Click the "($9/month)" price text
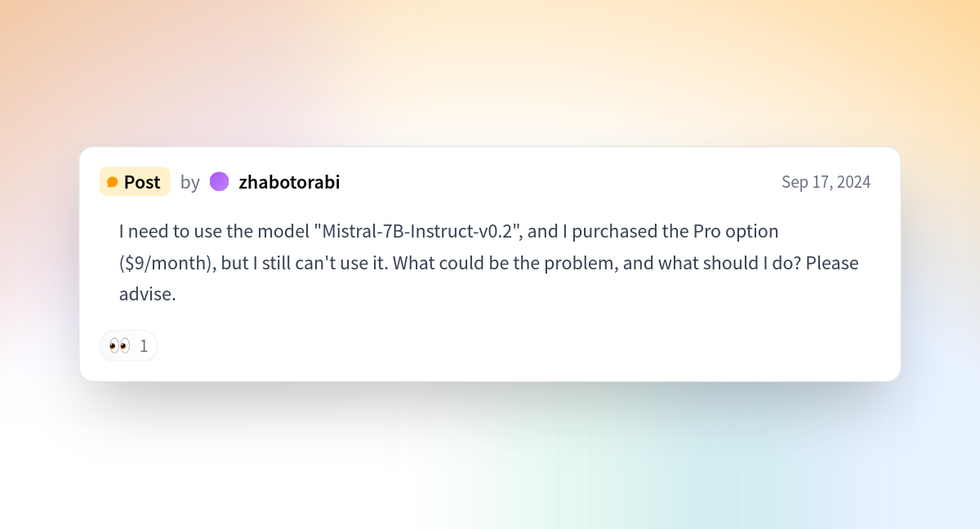The height and width of the screenshot is (529, 980). point(167,263)
